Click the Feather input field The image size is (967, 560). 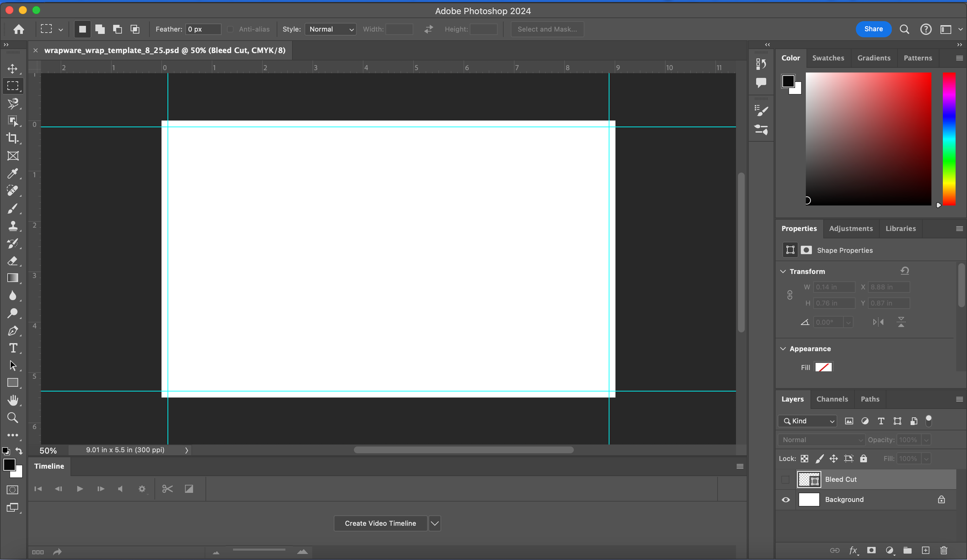tap(203, 29)
